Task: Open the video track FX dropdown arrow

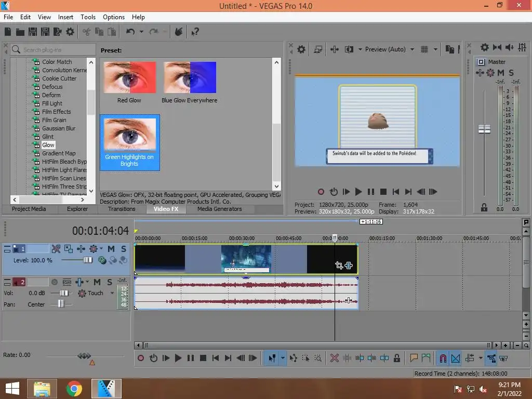Action: pos(101,249)
